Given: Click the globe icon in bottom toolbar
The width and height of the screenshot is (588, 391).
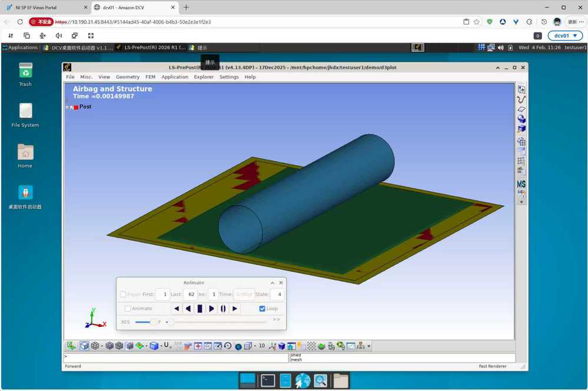Looking at the screenshot, I should click(238, 346).
